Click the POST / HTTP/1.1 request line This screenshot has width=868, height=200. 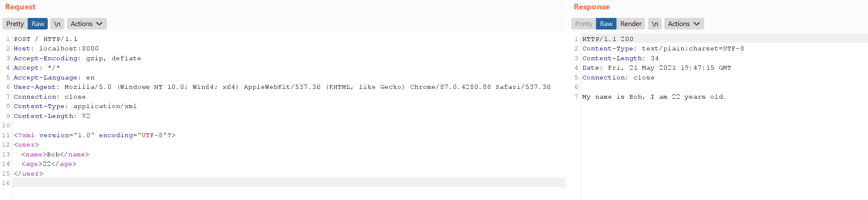[x=46, y=39]
